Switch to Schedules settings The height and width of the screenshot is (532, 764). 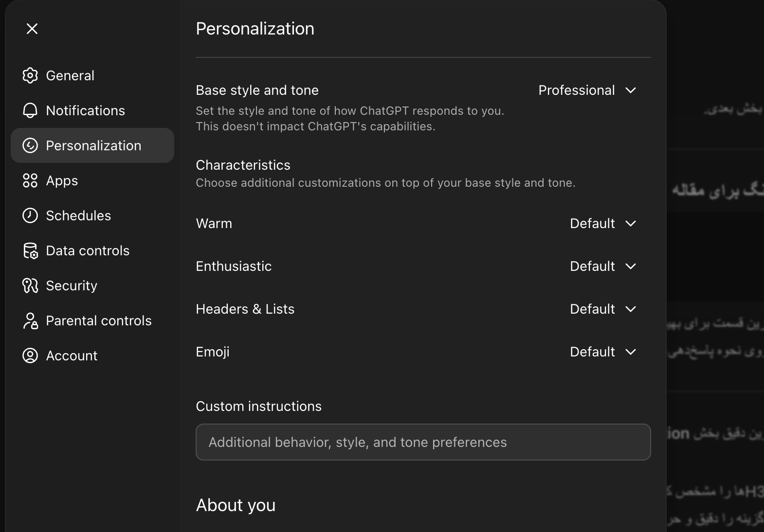92,215
